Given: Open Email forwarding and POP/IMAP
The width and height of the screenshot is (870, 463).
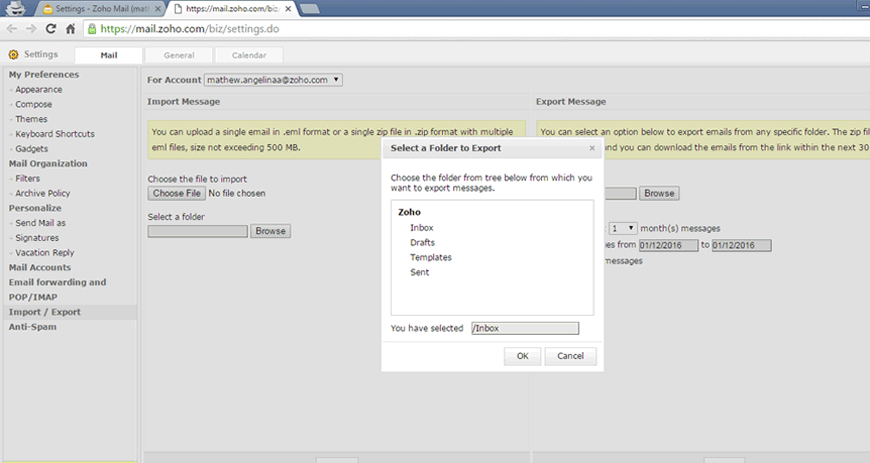Looking at the screenshot, I should [x=57, y=289].
